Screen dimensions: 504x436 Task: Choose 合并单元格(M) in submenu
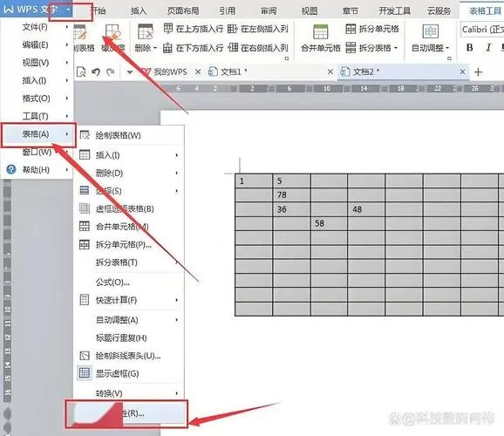point(122,227)
